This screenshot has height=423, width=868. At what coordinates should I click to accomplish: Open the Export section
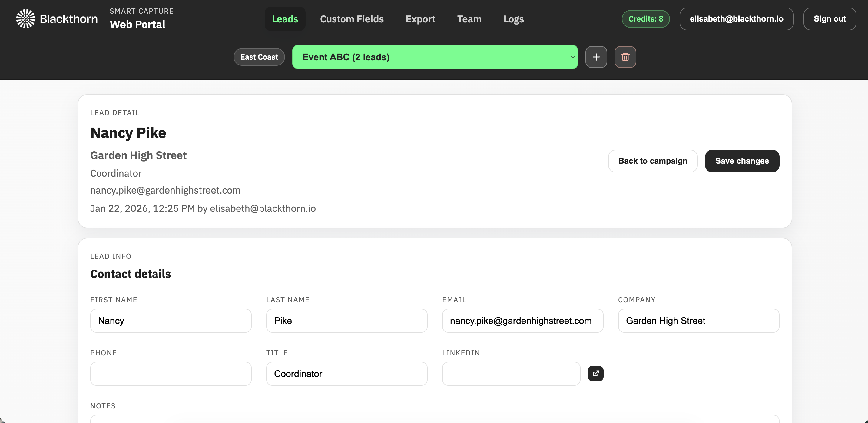(x=420, y=19)
